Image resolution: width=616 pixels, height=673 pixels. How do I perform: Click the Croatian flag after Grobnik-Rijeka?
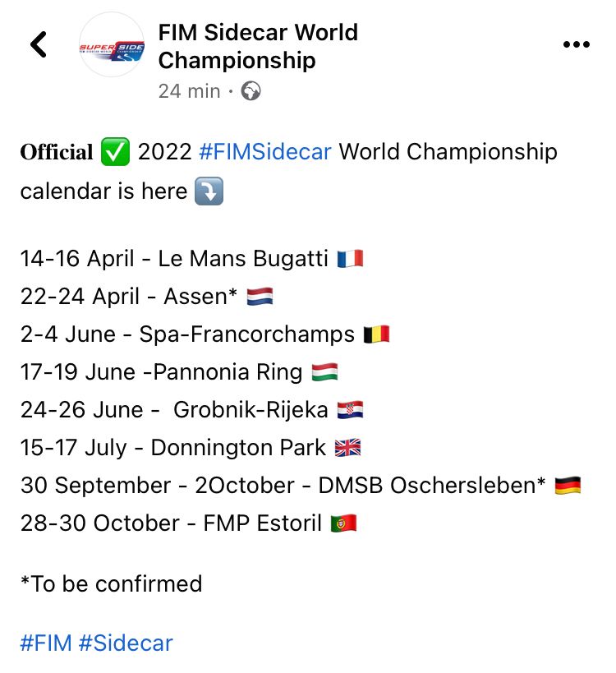point(350,410)
